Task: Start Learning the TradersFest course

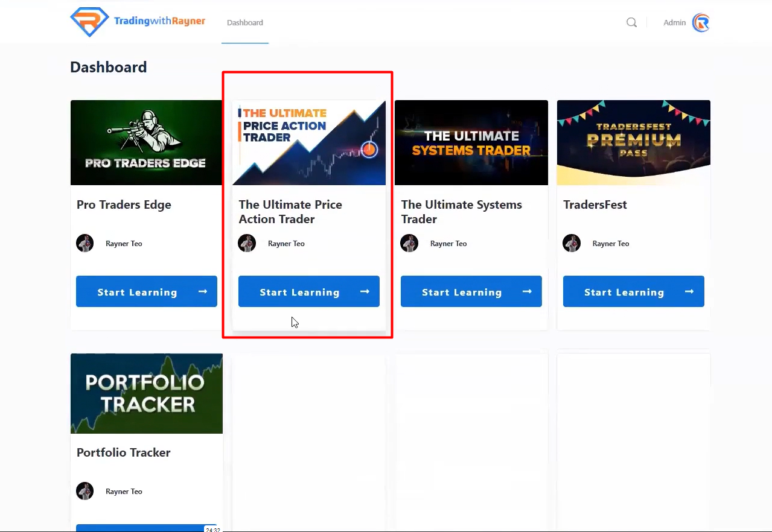Action: click(634, 291)
